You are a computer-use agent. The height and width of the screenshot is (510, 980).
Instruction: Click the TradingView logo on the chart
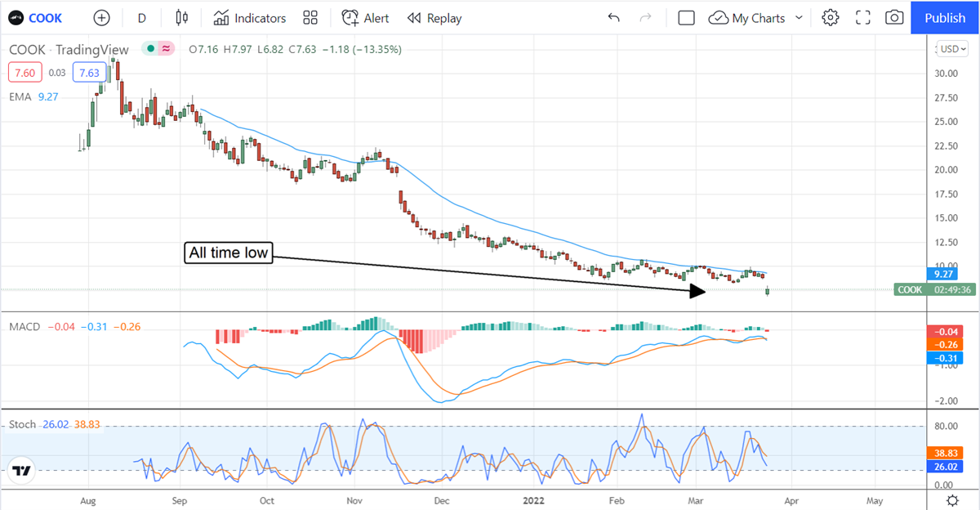click(22, 471)
